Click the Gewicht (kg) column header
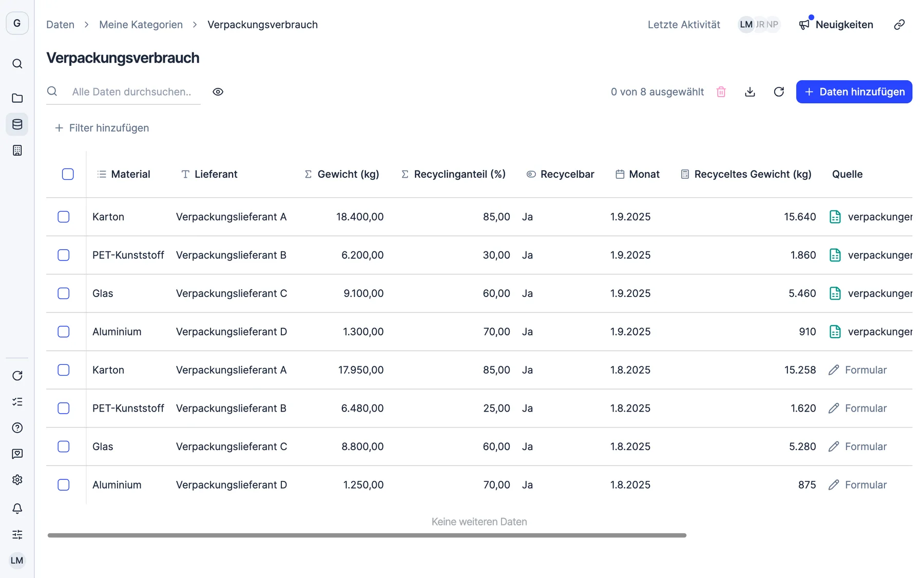Image resolution: width=924 pixels, height=578 pixels. pos(341,174)
